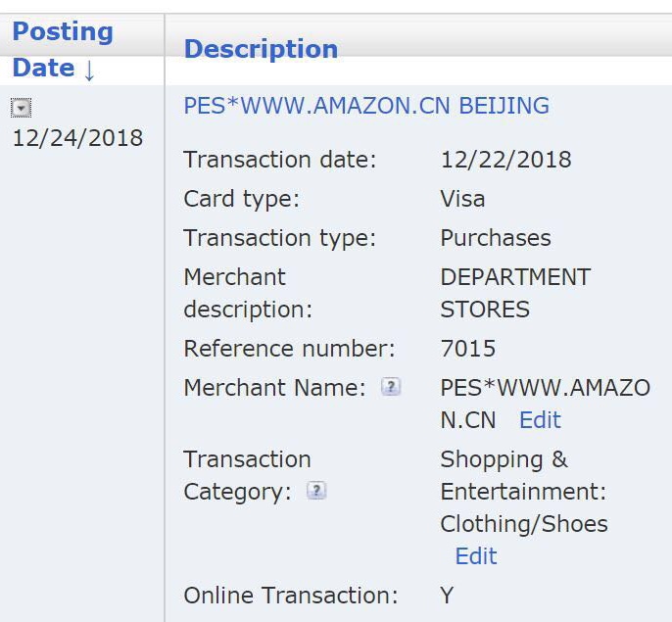
Task: Select the DEPARTMENT STORES merchant description
Action: click(x=515, y=293)
